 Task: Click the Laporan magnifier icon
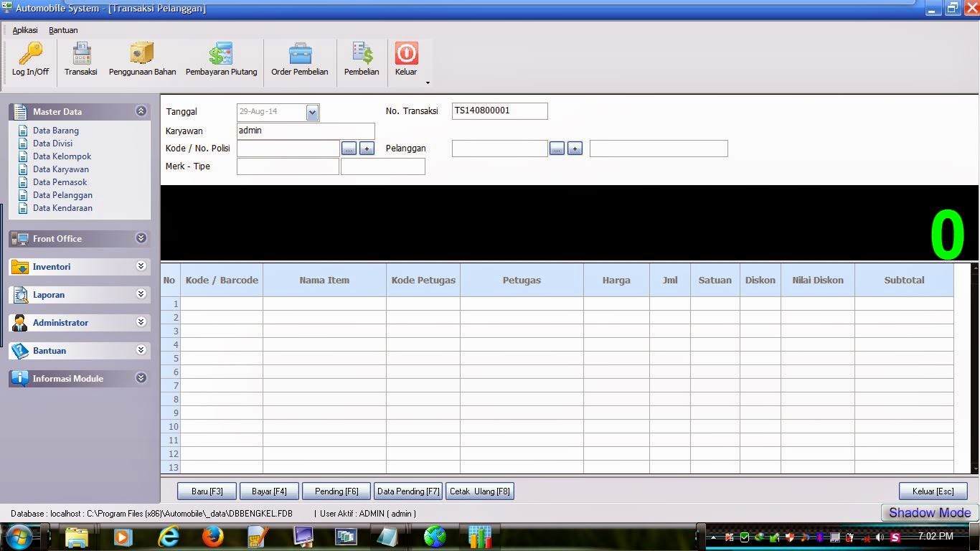tap(19, 295)
